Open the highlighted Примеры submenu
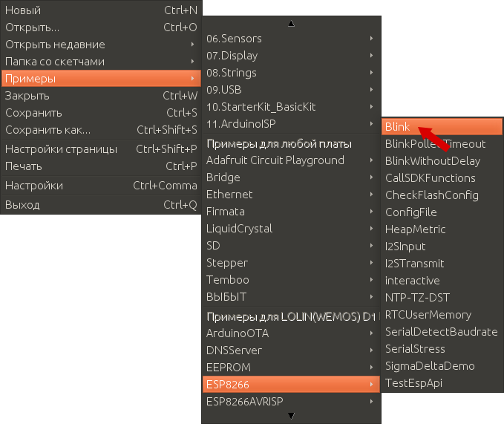This screenshot has height=424, width=504. [x=101, y=79]
